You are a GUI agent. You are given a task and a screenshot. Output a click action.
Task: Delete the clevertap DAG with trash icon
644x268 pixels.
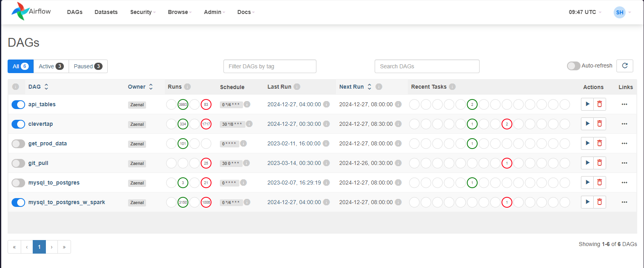tap(599, 124)
